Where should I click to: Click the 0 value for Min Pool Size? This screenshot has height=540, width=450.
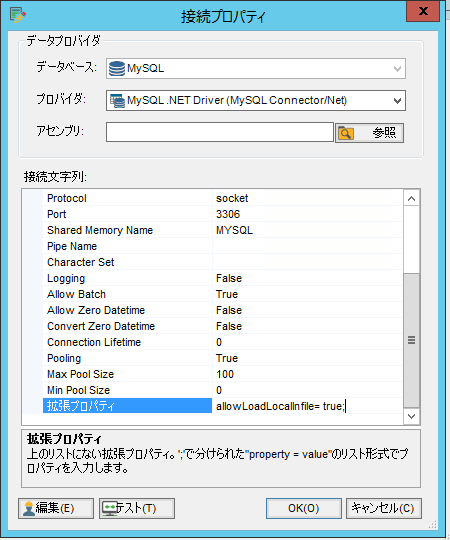[307, 390]
